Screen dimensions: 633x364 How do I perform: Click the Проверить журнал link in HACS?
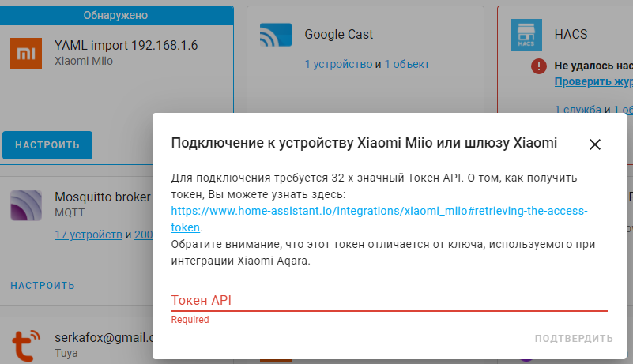coord(593,81)
